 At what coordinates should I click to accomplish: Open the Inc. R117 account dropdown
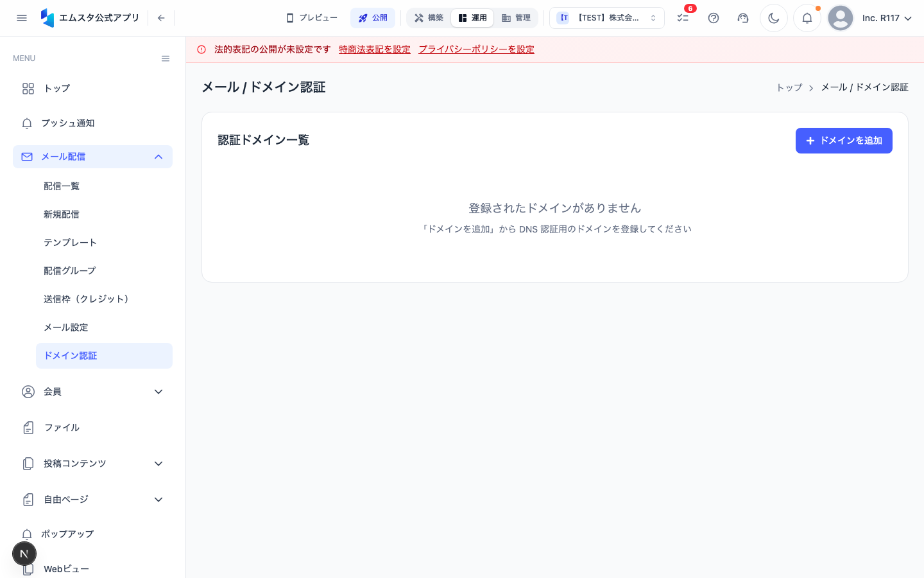point(887,18)
